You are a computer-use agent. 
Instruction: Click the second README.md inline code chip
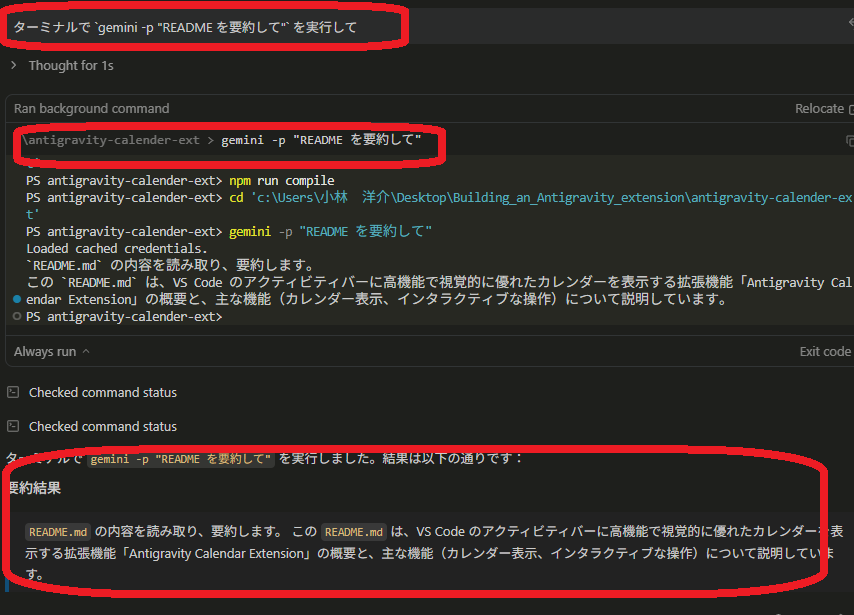tap(352, 532)
